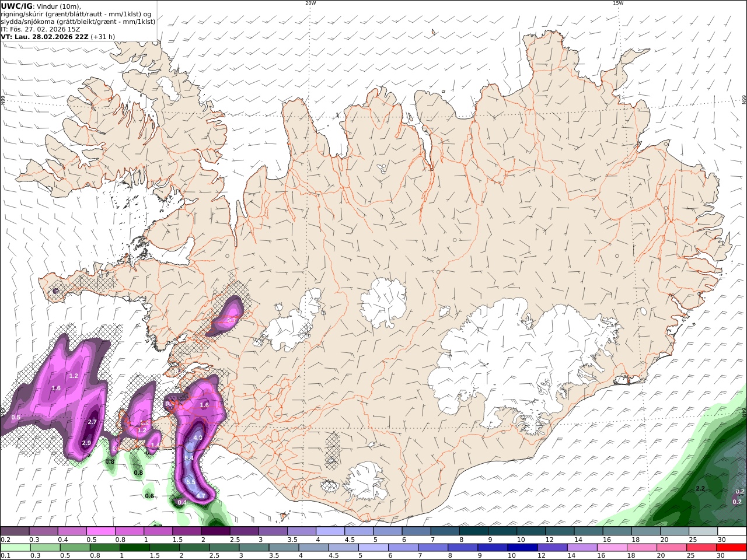This screenshot has width=747, height=560.
Task: Click the 2.2 rain value in southeast
Action: pyautogui.click(x=701, y=488)
